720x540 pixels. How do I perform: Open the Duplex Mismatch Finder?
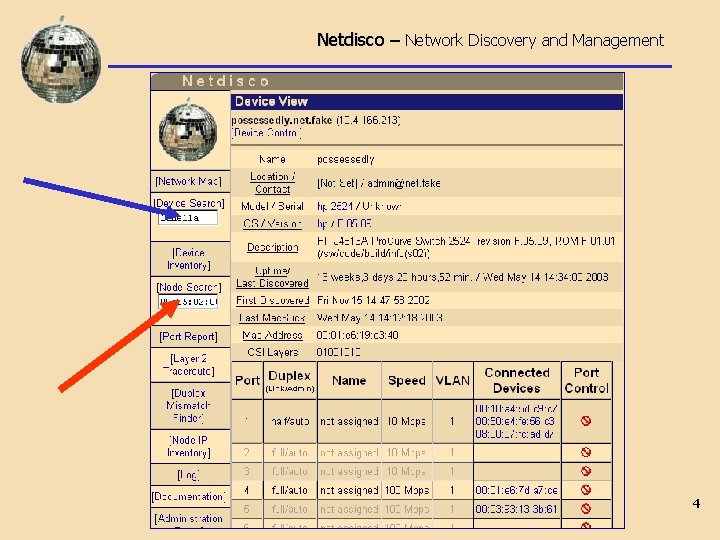point(188,406)
